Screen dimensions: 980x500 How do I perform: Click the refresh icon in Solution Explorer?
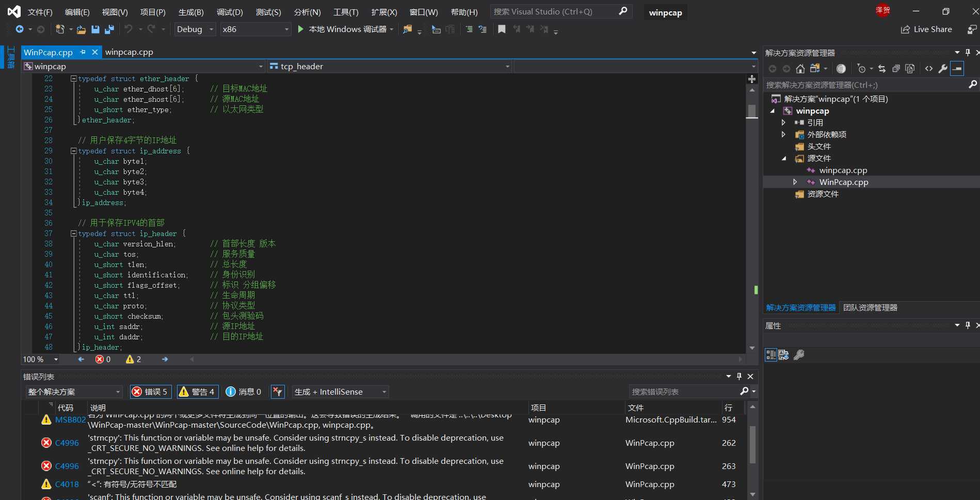882,69
